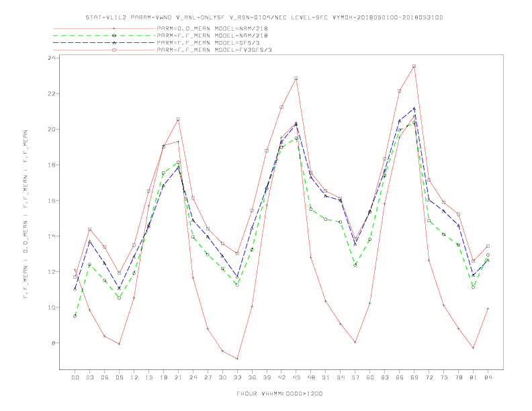Click x-axis tick label 72
This screenshot has width=532, height=411.
(429, 377)
